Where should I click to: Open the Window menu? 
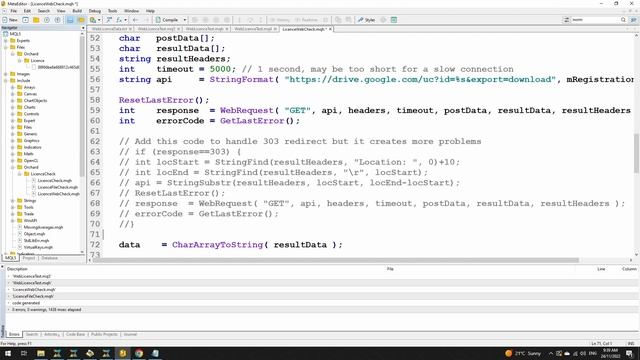pyautogui.click(x=131, y=11)
